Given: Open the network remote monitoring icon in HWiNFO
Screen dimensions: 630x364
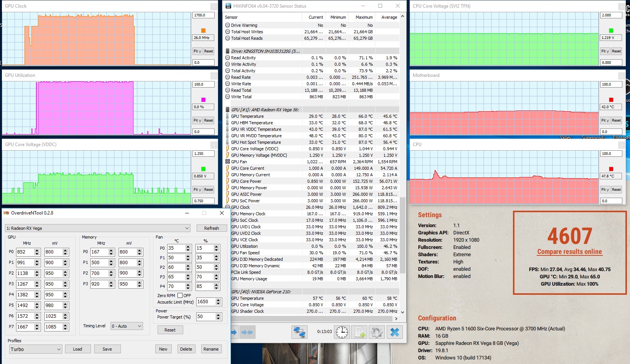Looking at the screenshot, I should click(x=299, y=332).
